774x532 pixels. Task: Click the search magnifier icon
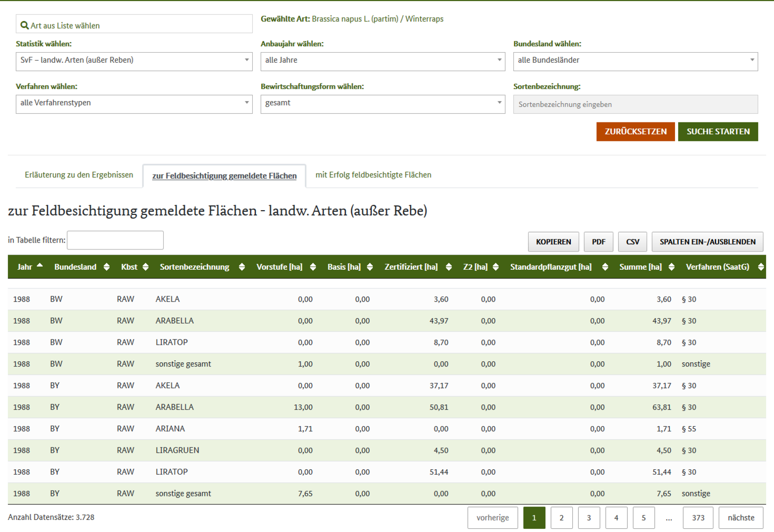pyautogui.click(x=24, y=25)
